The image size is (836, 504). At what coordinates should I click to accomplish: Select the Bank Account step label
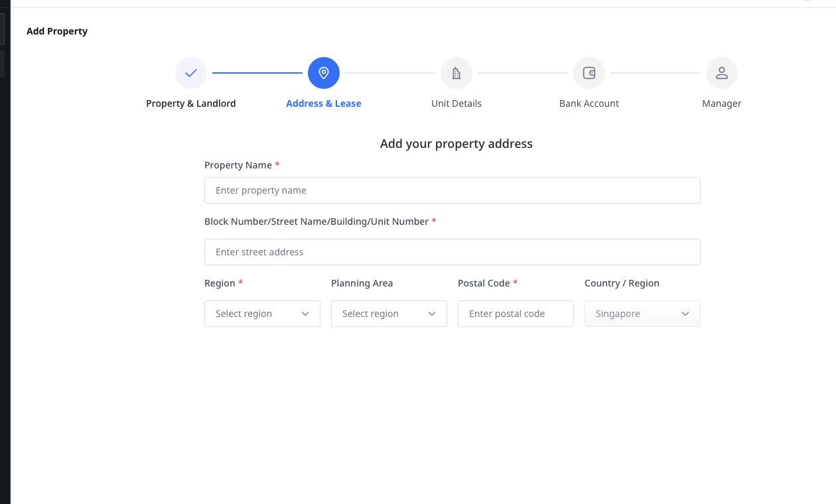[589, 103]
